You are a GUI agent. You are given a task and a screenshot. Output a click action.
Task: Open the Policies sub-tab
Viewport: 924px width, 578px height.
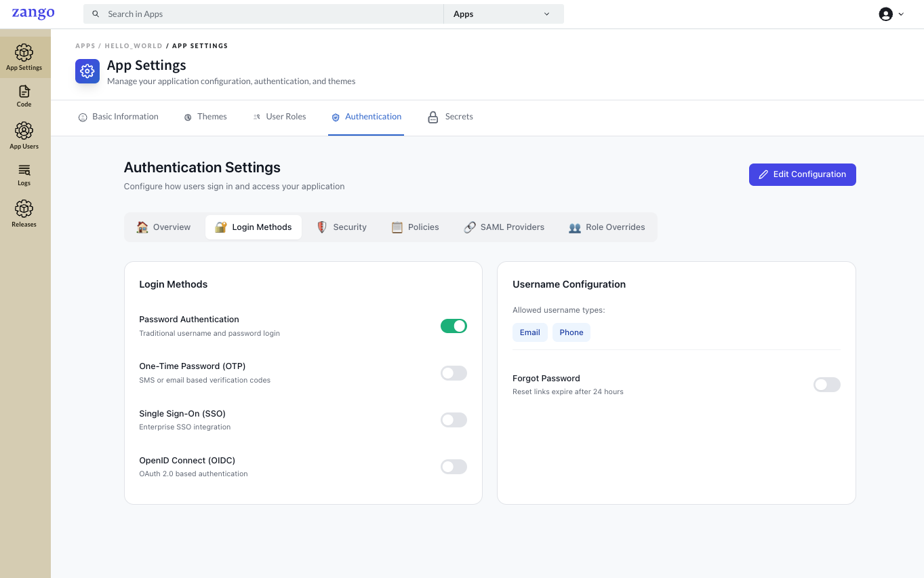415,227
